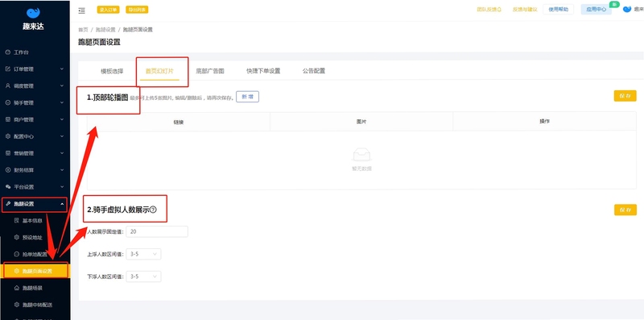Collapse 跑腿设置 with its up chevron

(x=62, y=204)
